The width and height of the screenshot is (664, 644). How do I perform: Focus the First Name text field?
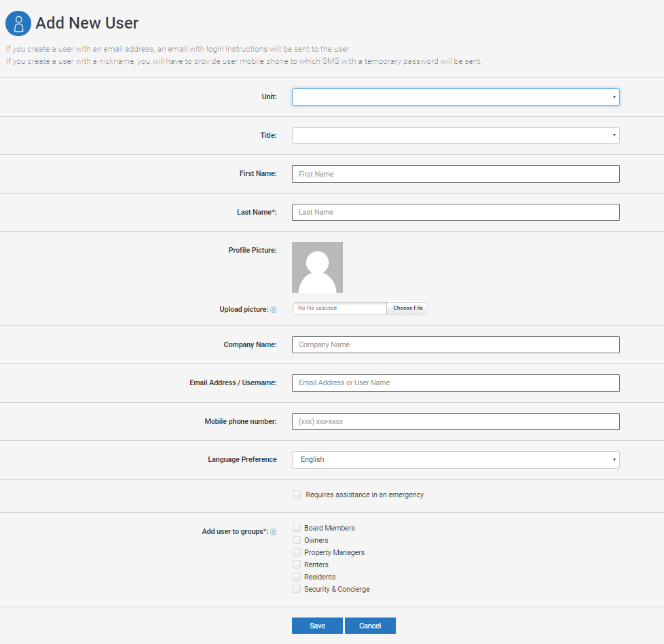456,174
